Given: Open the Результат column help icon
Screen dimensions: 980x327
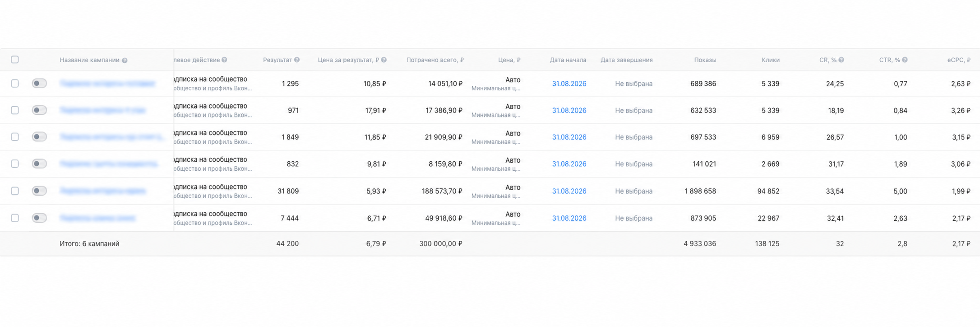Looking at the screenshot, I should tap(297, 60).
